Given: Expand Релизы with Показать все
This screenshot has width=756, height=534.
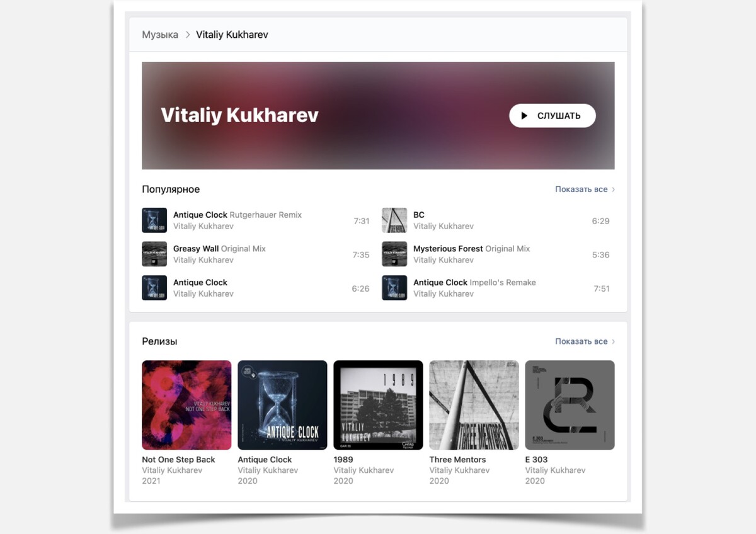Looking at the screenshot, I should [585, 341].
